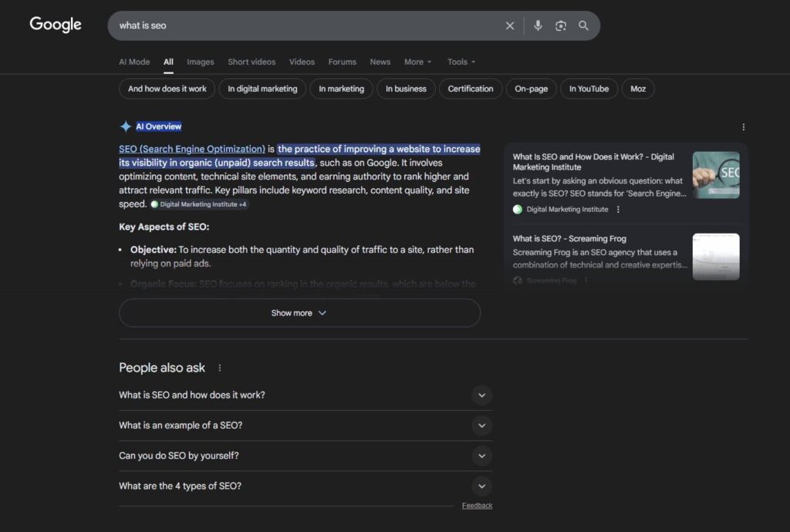Open Google Lens image search
The width and height of the screenshot is (790, 532).
[561, 25]
